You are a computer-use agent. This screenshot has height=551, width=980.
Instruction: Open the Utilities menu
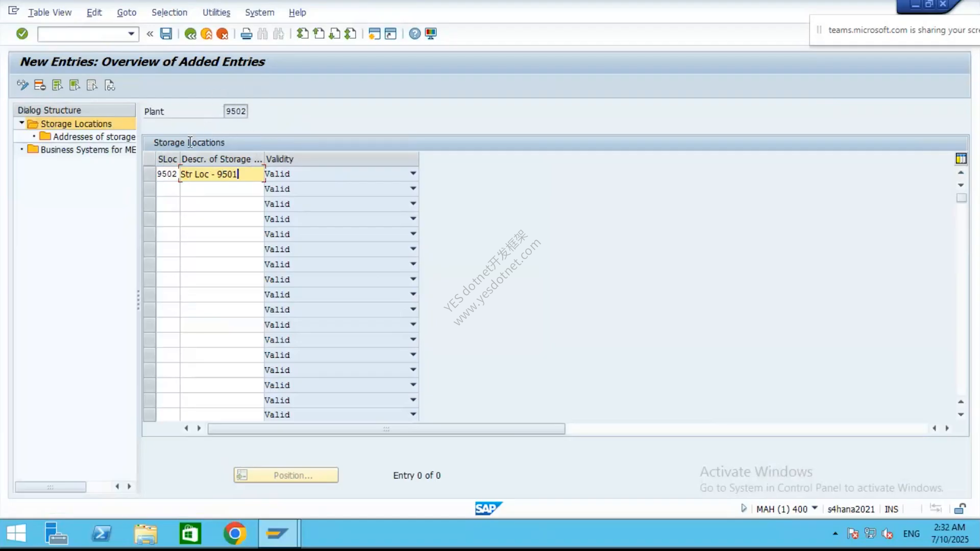pos(216,12)
